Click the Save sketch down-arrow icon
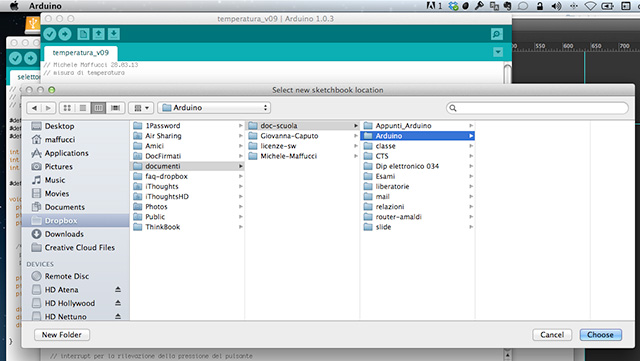Image resolution: width=640 pixels, height=361 pixels. (114, 34)
